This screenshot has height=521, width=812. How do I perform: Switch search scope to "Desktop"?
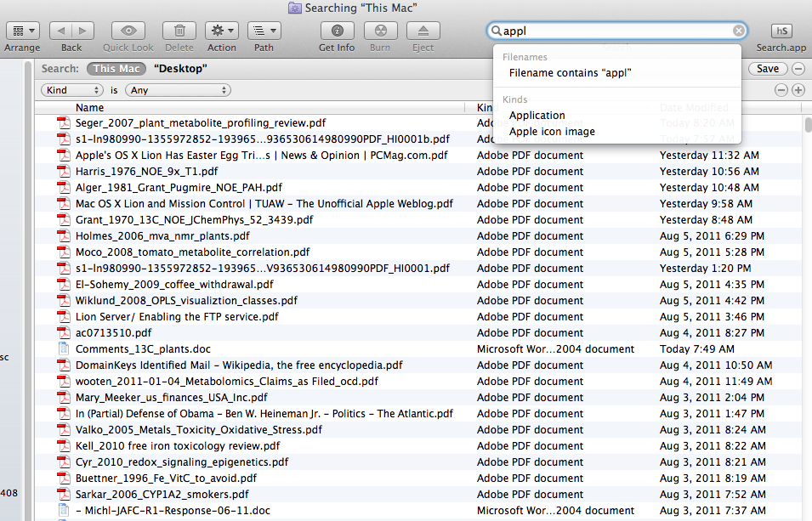click(180, 68)
